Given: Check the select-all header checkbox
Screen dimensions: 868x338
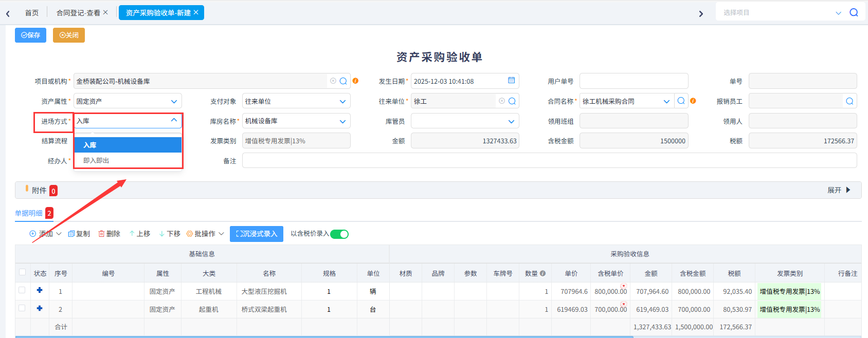Looking at the screenshot, I should 22,272.
